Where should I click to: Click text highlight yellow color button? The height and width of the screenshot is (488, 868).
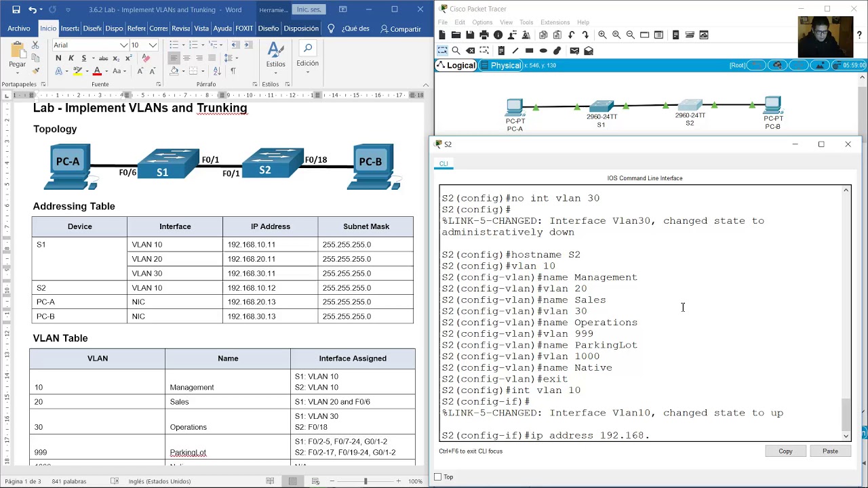[77, 70]
